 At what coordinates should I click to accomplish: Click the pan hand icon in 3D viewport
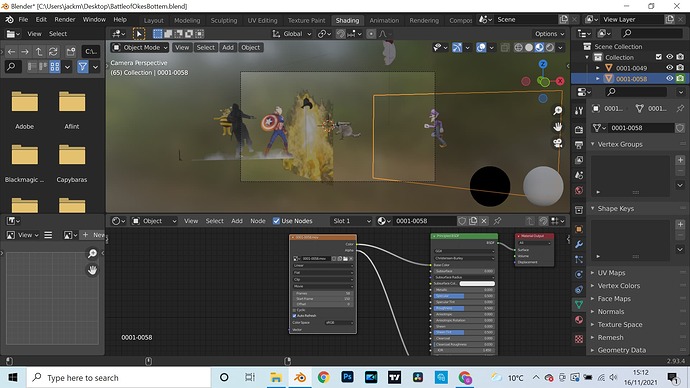click(558, 127)
